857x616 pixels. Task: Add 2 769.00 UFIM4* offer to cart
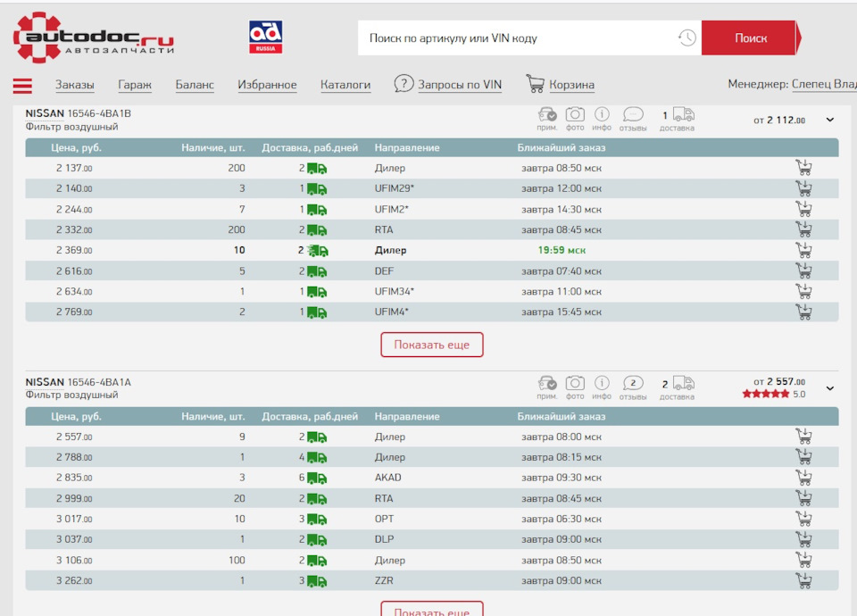[803, 312]
